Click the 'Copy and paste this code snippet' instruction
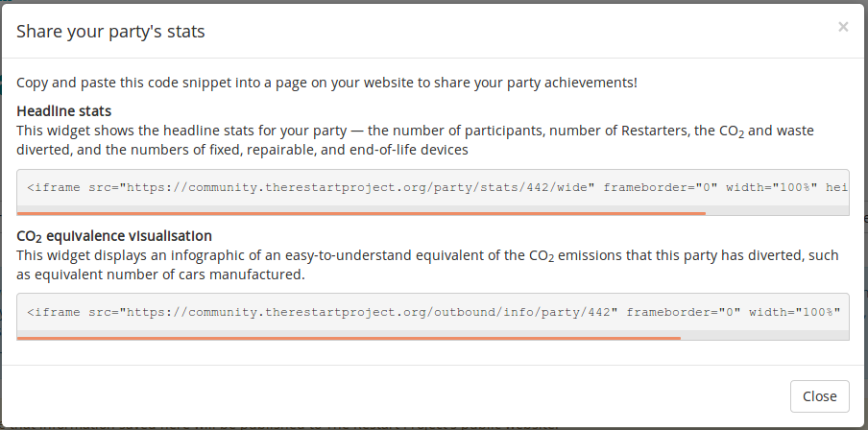 (326, 83)
